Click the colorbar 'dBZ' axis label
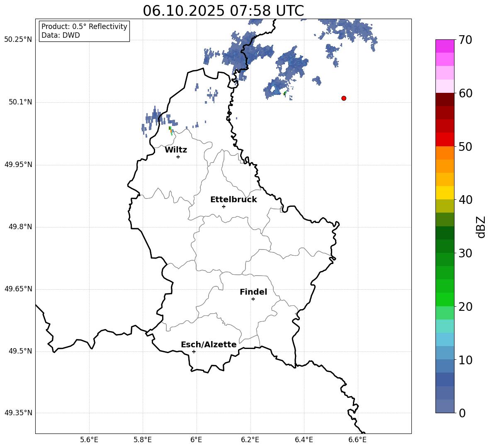 (x=481, y=227)
